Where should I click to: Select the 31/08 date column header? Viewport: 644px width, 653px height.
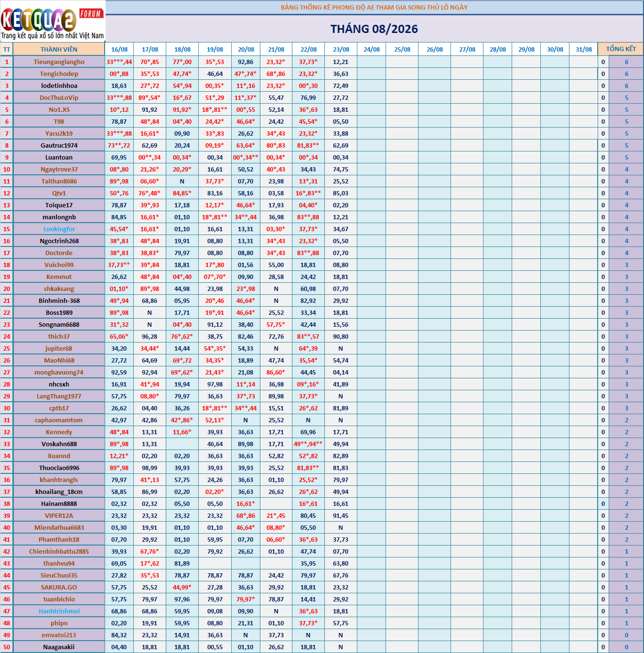coord(584,49)
